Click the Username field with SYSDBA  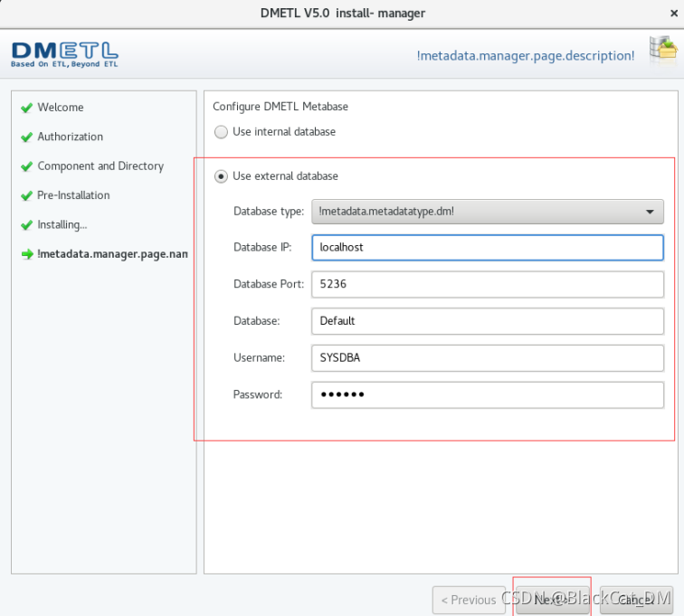(x=488, y=357)
